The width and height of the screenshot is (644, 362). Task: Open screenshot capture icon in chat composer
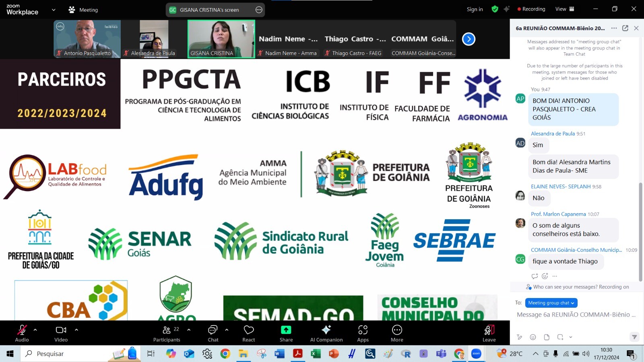[560, 337]
